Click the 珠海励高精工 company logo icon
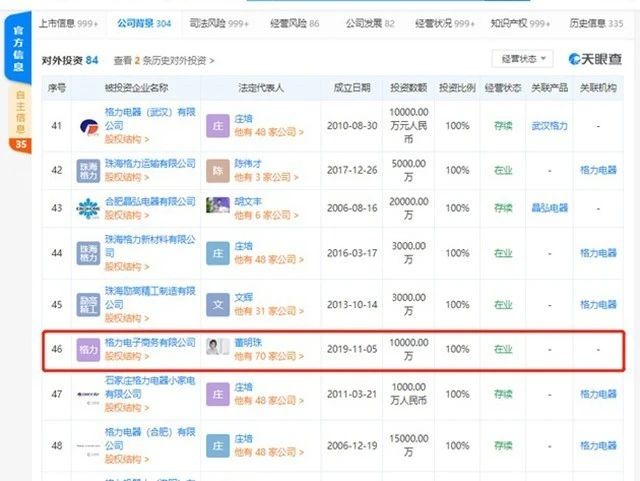640x481 pixels. pos(88,305)
